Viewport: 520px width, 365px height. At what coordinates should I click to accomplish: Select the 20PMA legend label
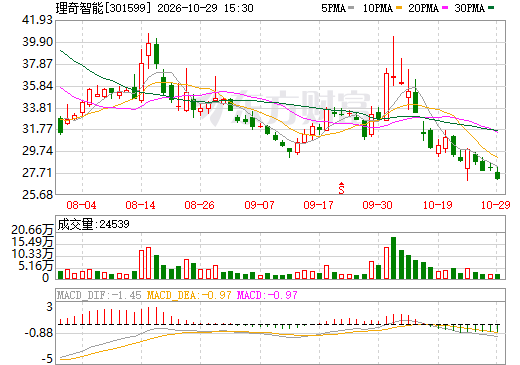click(423, 8)
